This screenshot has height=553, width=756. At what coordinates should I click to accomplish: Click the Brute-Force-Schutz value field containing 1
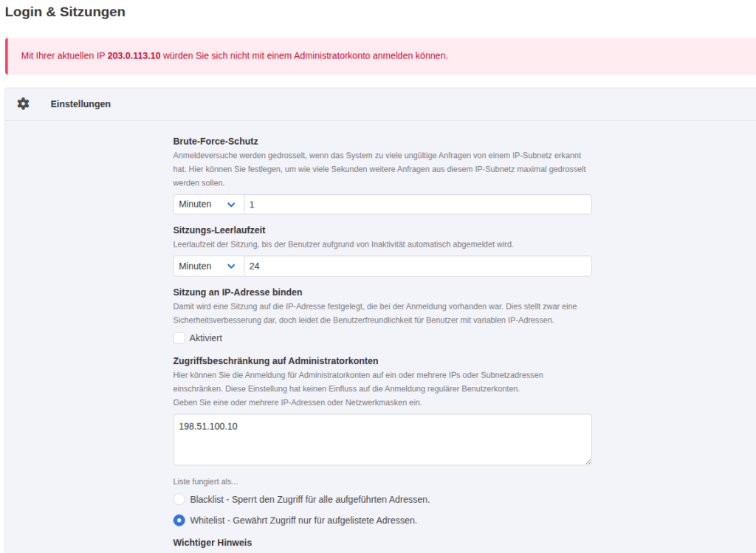pyautogui.click(x=418, y=205)
